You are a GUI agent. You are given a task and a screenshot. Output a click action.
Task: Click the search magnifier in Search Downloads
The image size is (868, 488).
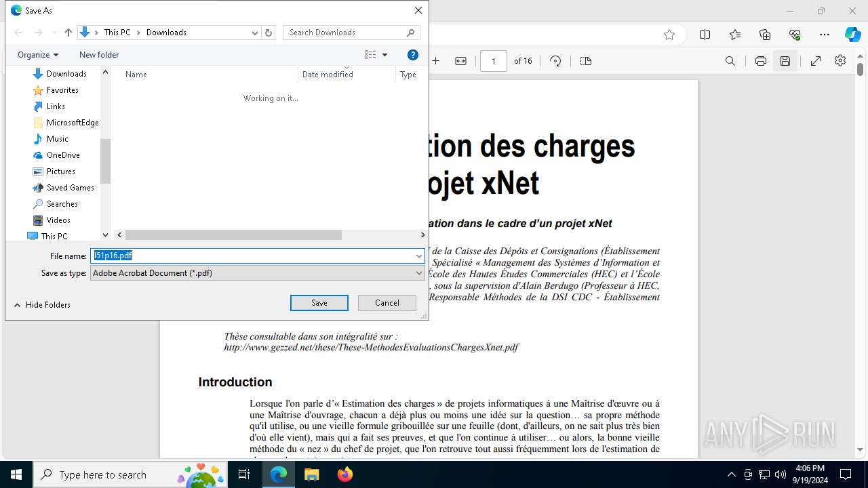[x=411, y=33]
